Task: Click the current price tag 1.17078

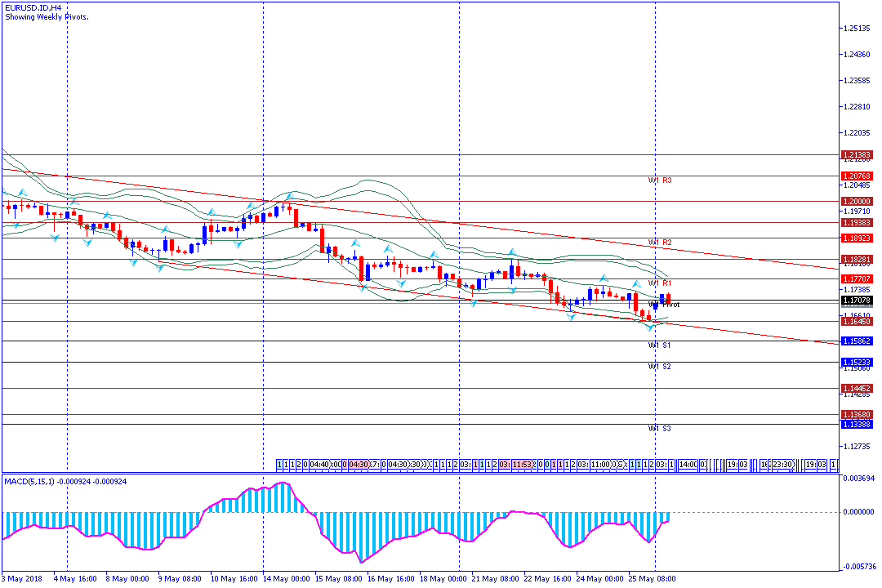Action: (x=857, y=301)
